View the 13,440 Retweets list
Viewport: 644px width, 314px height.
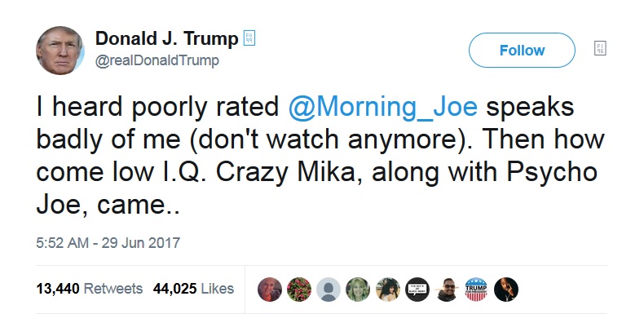pos(89,289)
